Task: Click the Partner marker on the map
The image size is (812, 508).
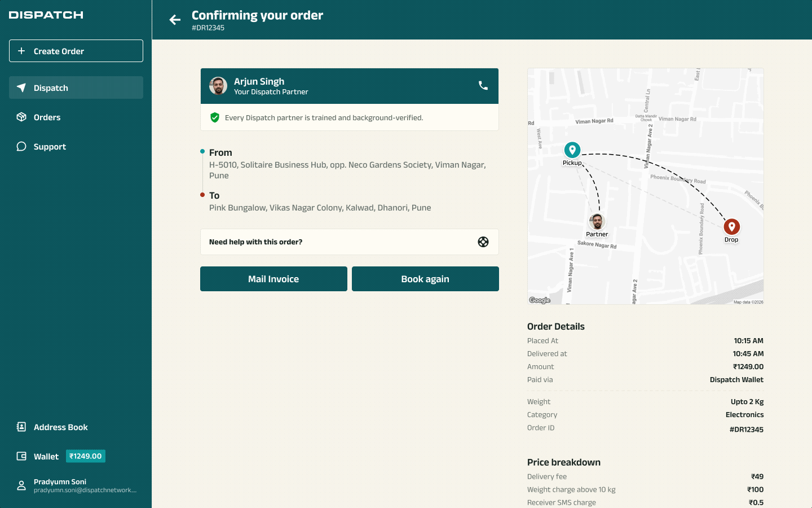Action: (597, 221)
